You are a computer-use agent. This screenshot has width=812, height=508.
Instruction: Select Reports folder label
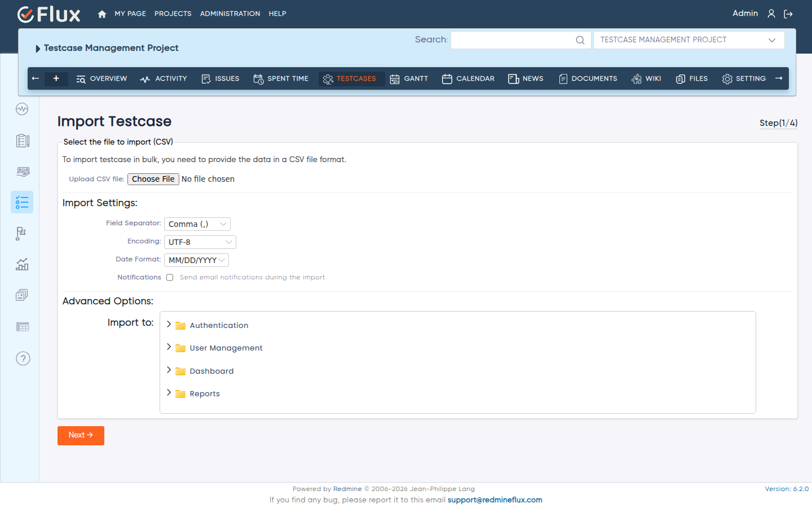click(x=205, y=394)
